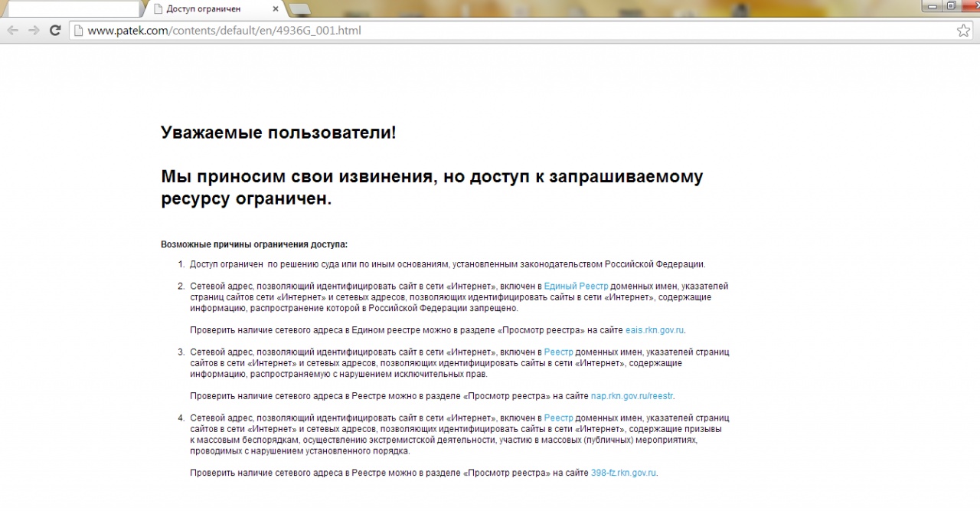
Task: Click the "Возможные причины ограничения доступа" subheading
Action: click(254, 244)
